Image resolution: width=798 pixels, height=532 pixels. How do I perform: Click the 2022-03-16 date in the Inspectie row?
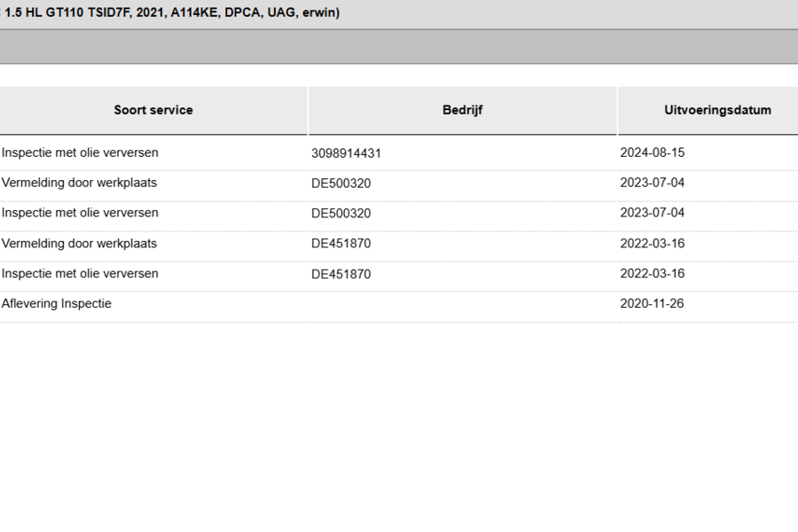pyautogui.click(x=652, y=273)
